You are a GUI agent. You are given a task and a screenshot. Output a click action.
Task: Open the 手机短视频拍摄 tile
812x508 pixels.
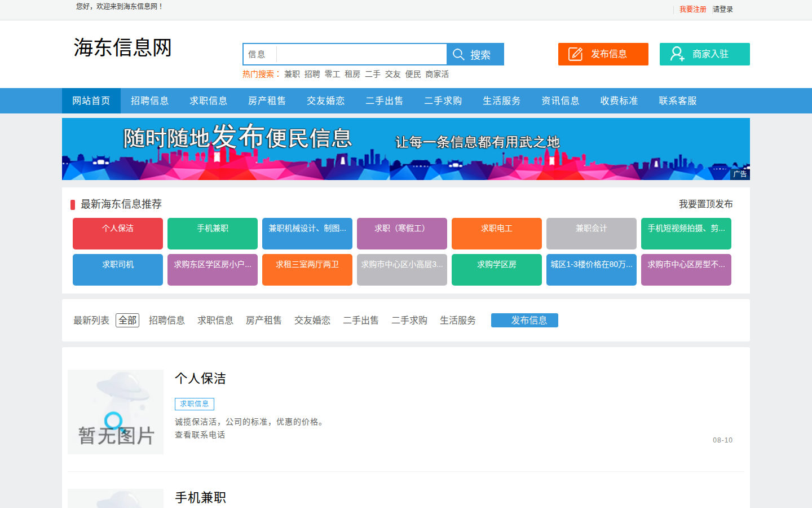(686, 234)
